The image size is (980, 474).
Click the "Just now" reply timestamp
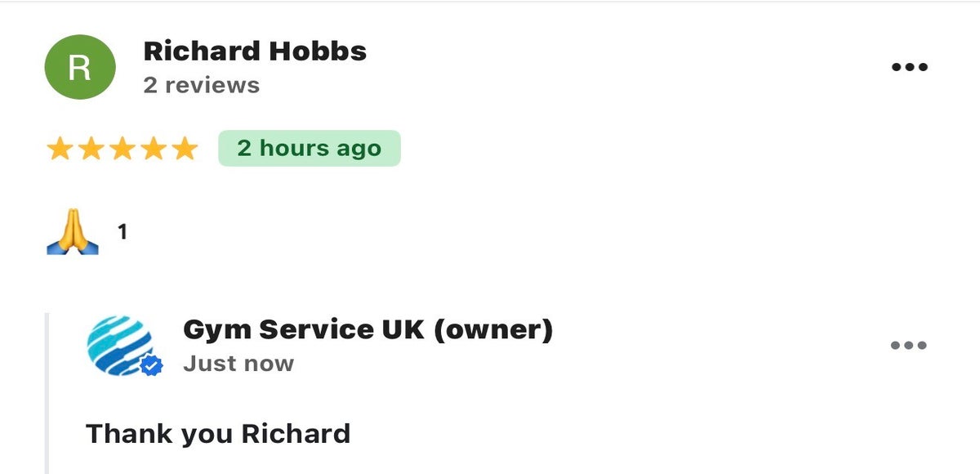click(x=238, y=364)
